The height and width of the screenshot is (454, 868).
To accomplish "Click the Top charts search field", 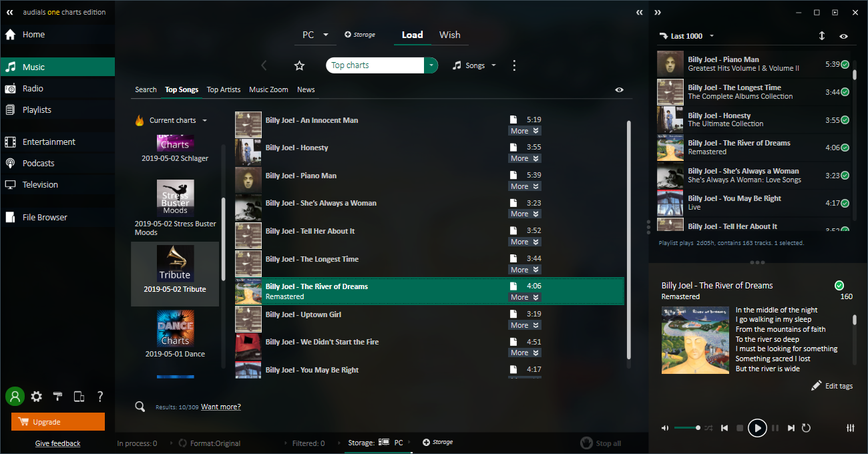I will tap(375, 65).
